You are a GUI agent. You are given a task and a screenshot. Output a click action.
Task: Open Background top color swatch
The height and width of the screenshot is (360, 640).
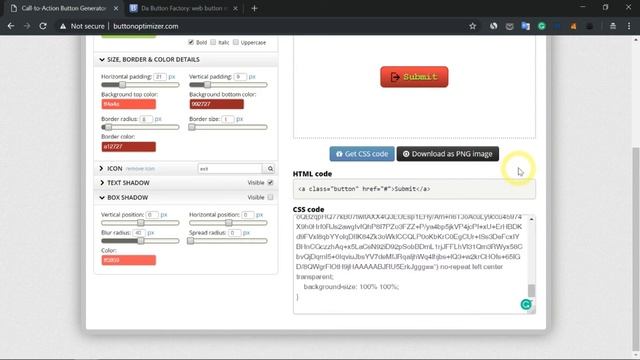[x=129, y=104]
